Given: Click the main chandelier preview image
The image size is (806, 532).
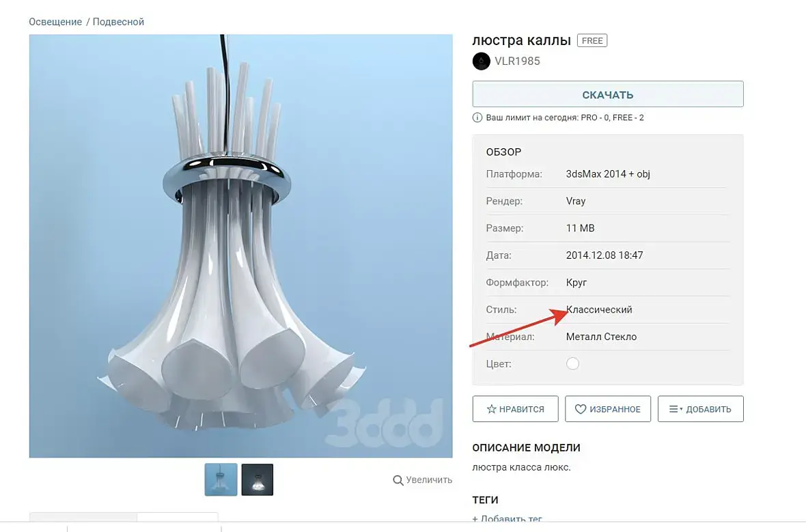Looking at the screenshot, I should 240,246.
